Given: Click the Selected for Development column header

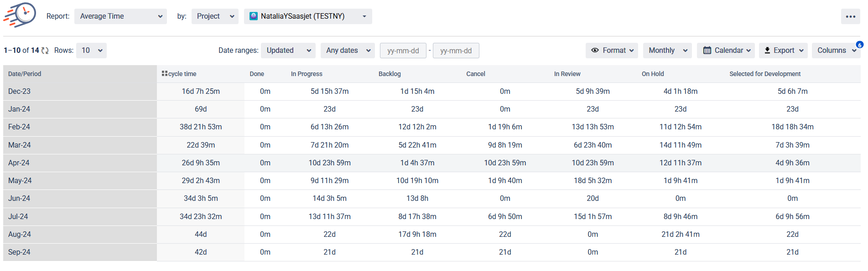Looking at the screenshot, I should click(x=764, y=74).
